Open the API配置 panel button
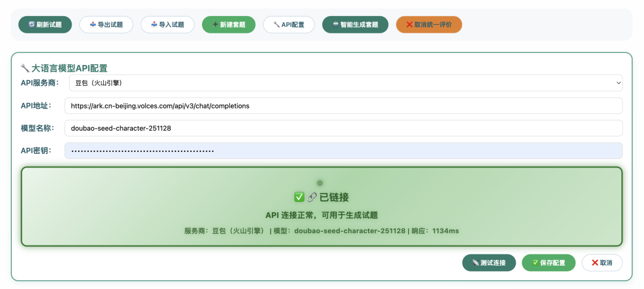 pos(289,24)
